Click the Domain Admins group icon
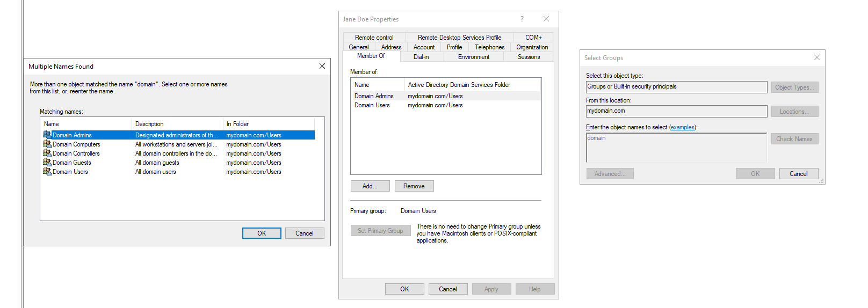Image resolution: width=868 pixels, height=308 pixels. pyautogui.click(x=47, y=135)
